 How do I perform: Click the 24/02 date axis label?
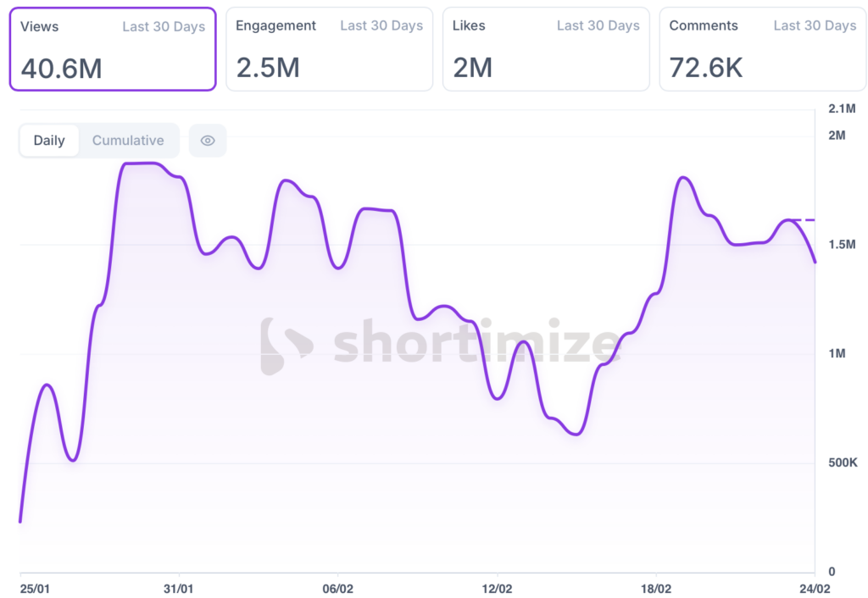coord(814,588)
